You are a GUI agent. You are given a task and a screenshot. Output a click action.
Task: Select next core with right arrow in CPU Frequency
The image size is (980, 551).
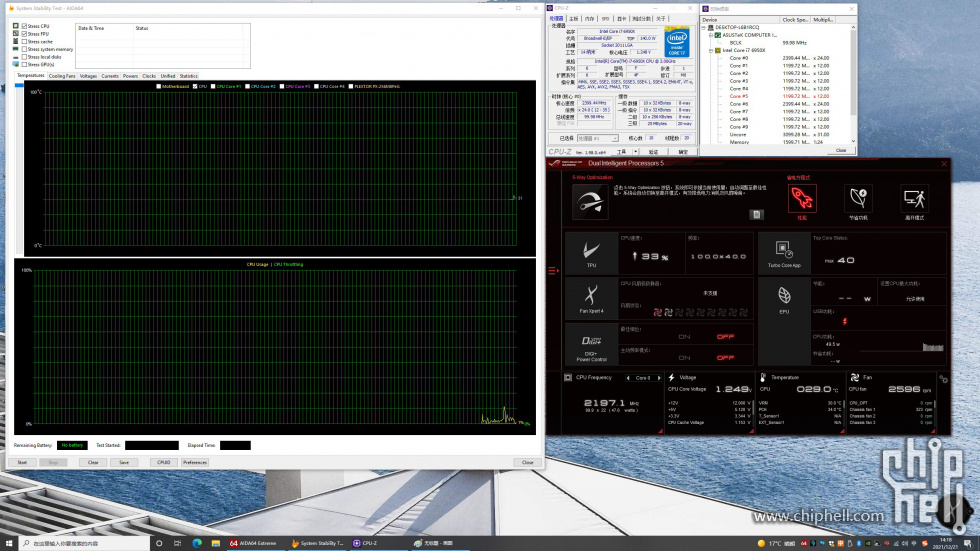pos(658,378)
